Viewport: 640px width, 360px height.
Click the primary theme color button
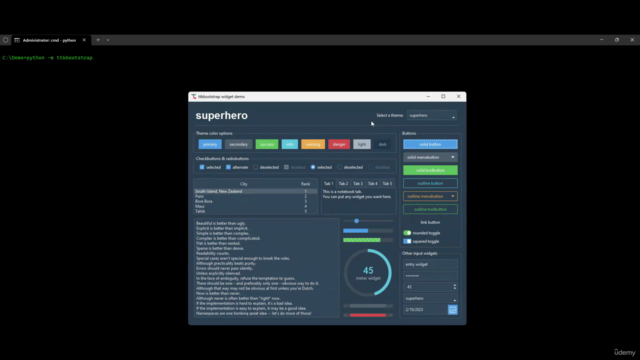210,144
